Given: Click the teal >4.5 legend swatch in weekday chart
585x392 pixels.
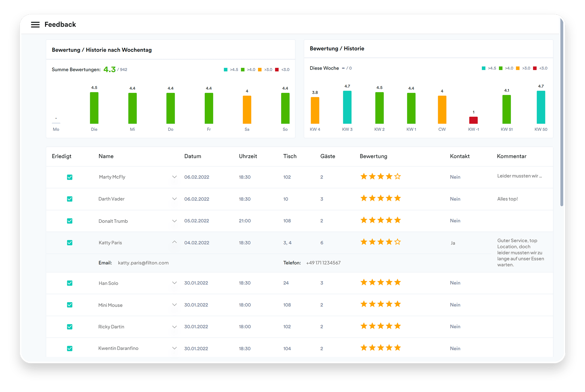Looking at the screenshot, I should point(226,70).
